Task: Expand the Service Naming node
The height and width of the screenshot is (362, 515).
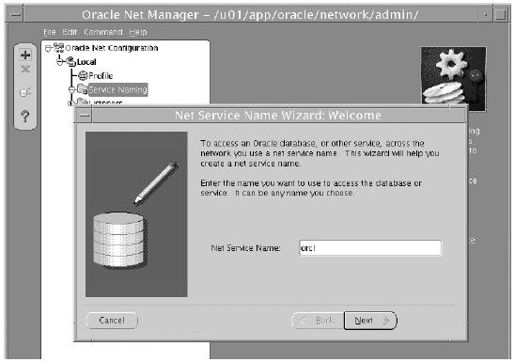Action: [71, 89]
